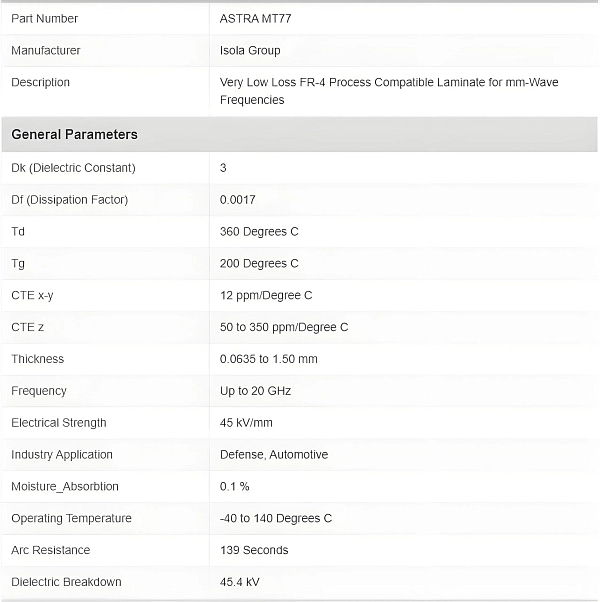Click the Dk (Dielectric Constant) label

pos(73,167)
